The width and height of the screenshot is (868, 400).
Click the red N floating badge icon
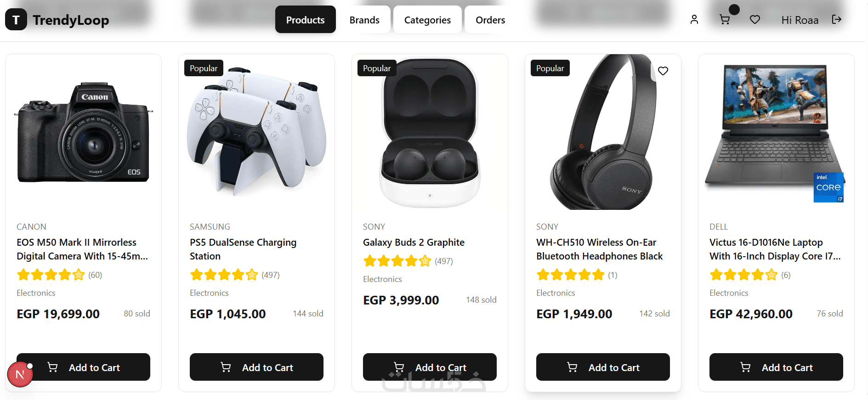[x=20, y=375]
